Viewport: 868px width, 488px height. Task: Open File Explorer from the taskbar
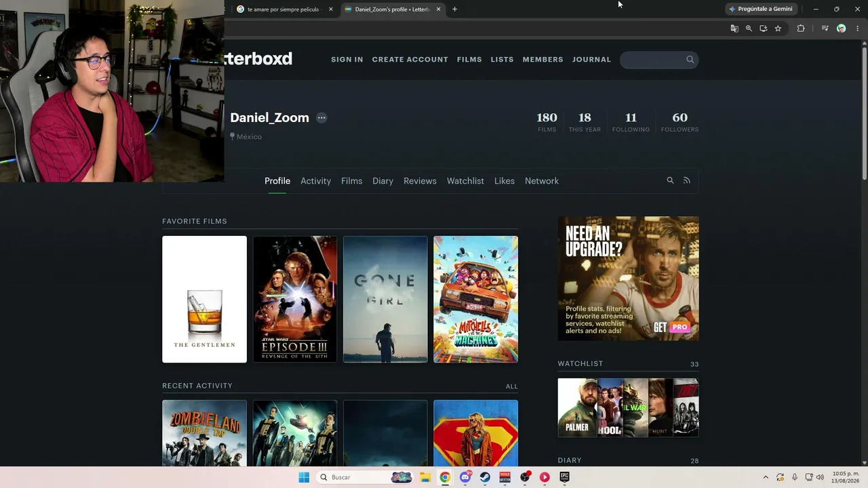425,477
